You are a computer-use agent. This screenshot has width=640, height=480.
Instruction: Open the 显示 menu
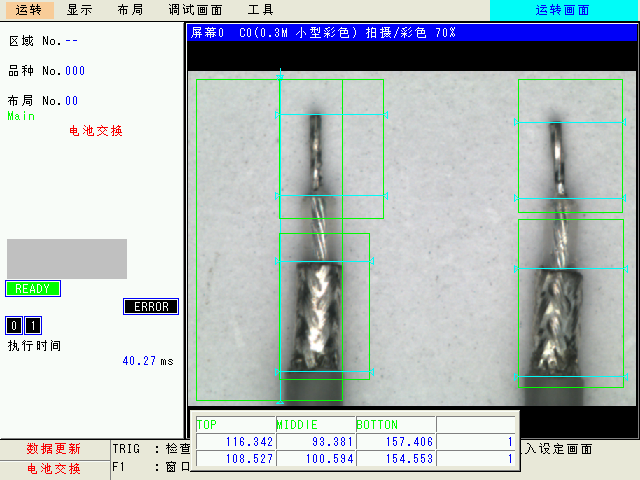(x=80, y=10)
